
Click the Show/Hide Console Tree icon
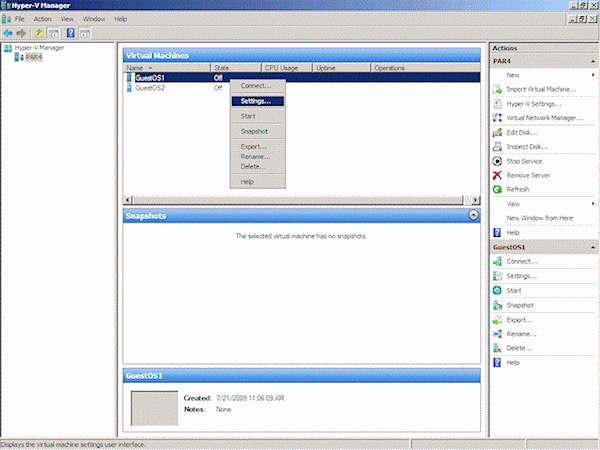point(54,33)
